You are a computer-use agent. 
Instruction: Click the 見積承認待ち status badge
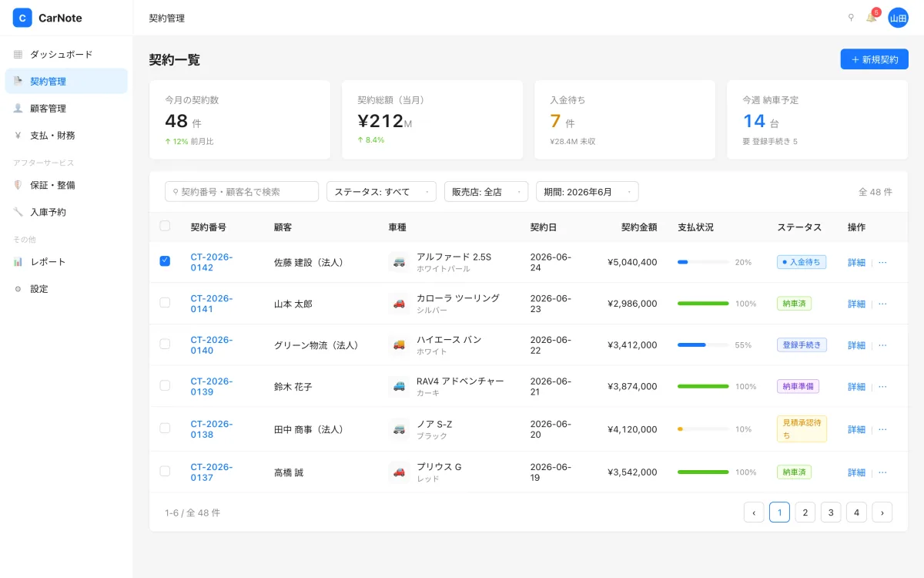802,429
